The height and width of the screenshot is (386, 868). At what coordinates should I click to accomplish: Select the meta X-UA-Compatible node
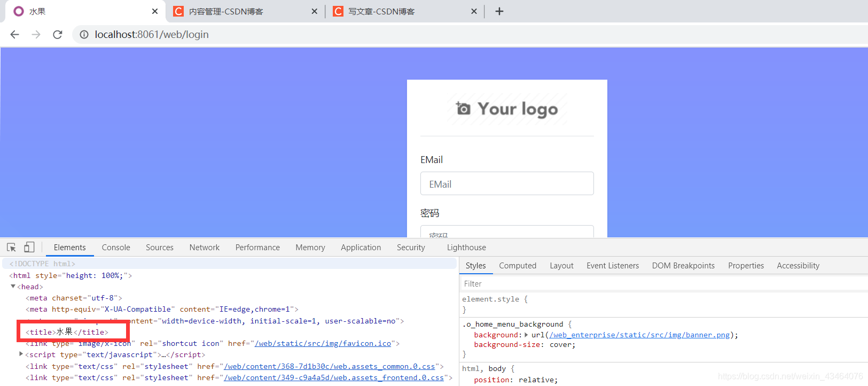point(162,309)
